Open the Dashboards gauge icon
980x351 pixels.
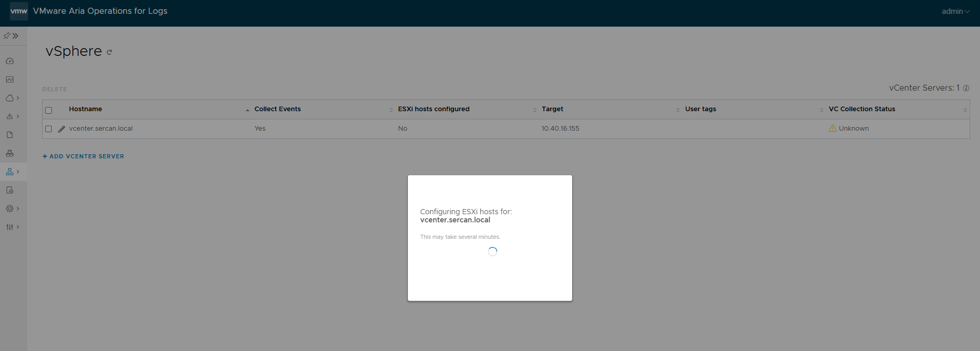(10, 61)
